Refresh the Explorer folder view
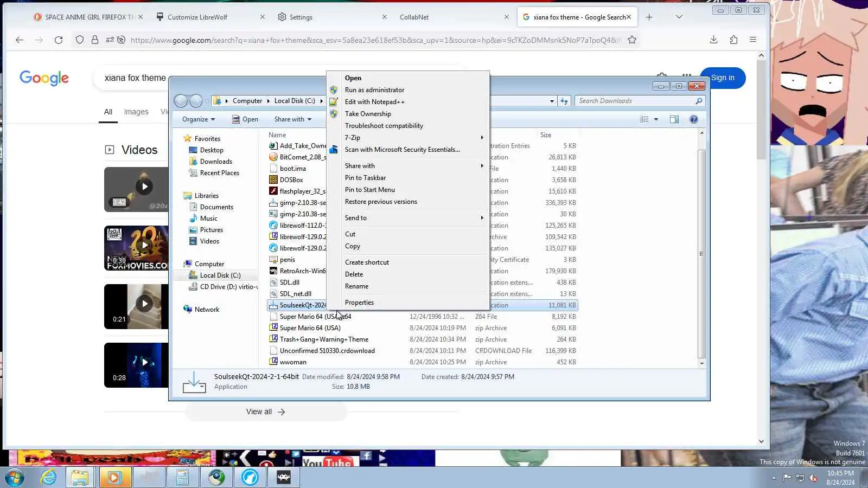 564,101
